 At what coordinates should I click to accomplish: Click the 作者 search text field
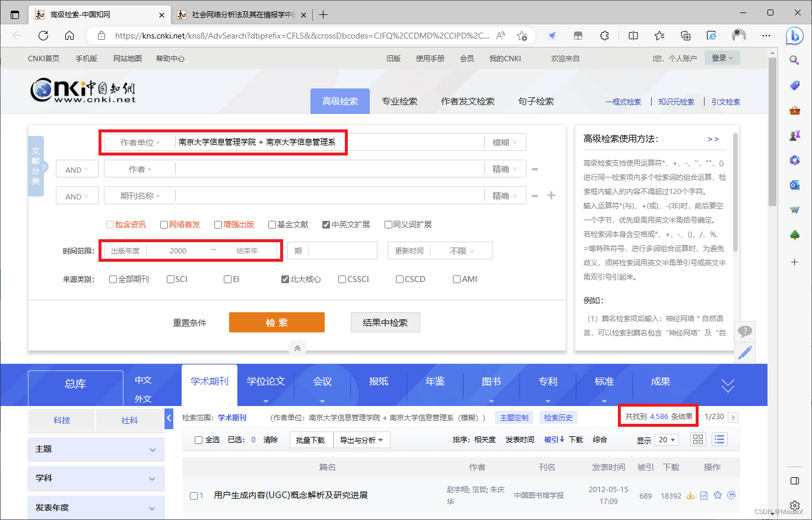329,169
